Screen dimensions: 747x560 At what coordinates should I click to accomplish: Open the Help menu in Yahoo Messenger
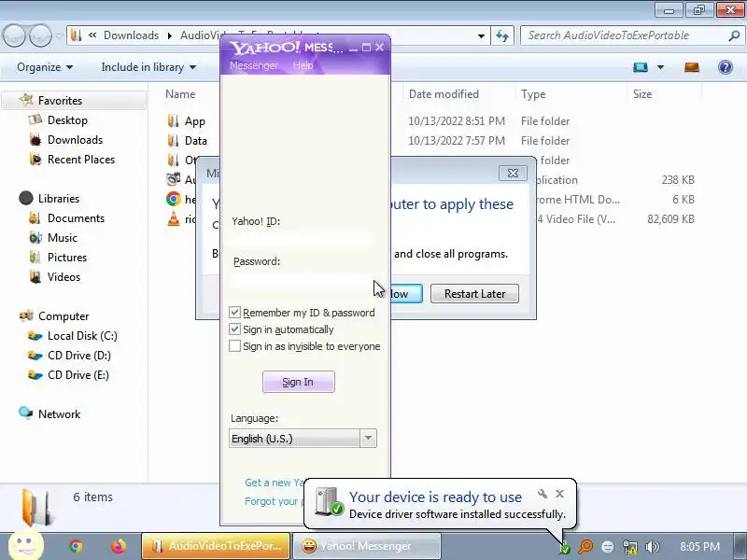tap(303, 65)
